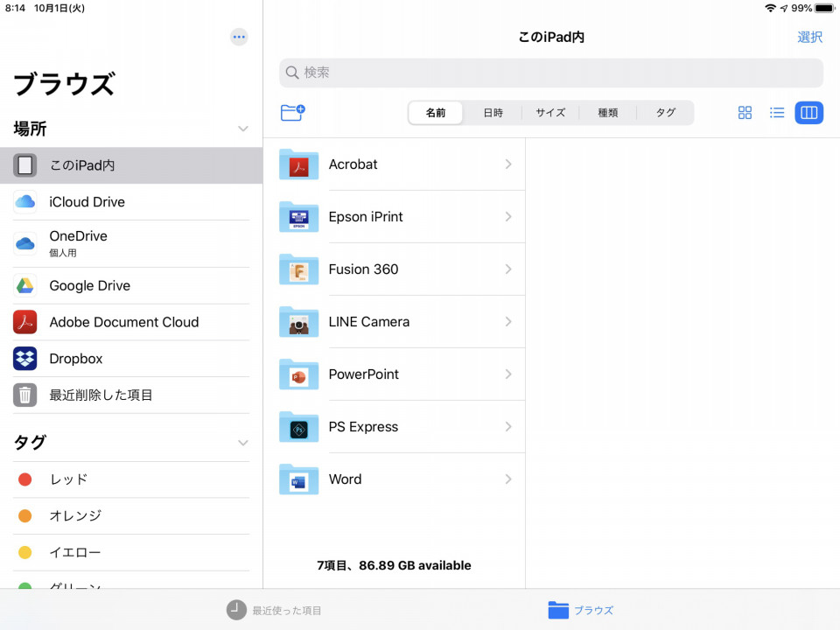Screen dimensions: 840x630
Task: Collapse the タグ section
Action: (x=242, y=443)
